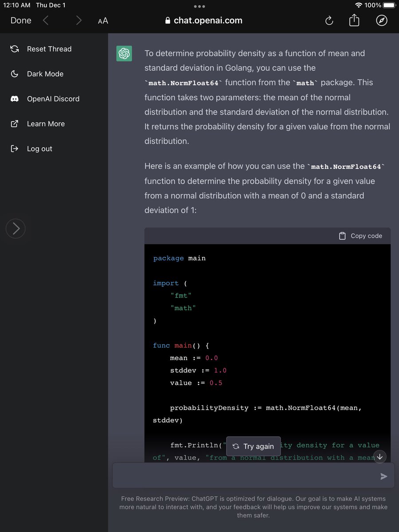Click the fmt.Println code line

pyautogui.click(x=266, y=451)
